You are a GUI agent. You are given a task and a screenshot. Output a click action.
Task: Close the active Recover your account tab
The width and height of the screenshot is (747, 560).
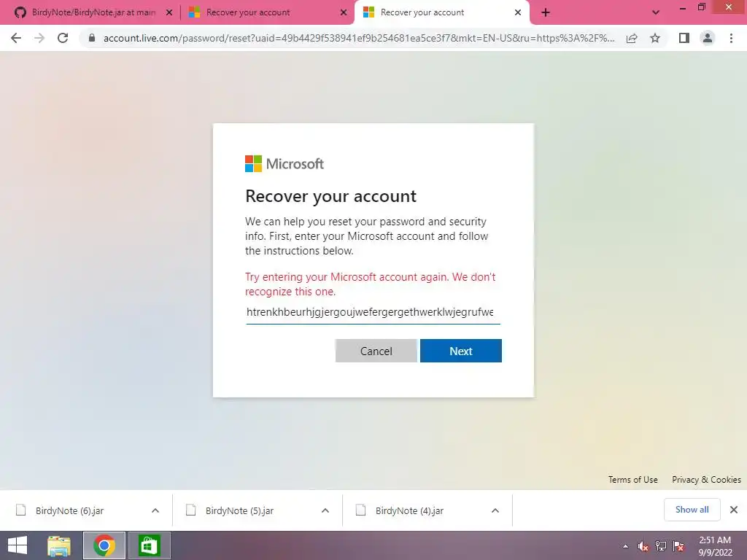518,12
